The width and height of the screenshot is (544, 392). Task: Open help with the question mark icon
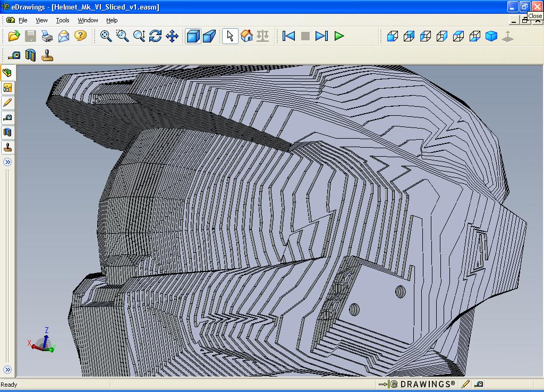click(x=81, y=36)
